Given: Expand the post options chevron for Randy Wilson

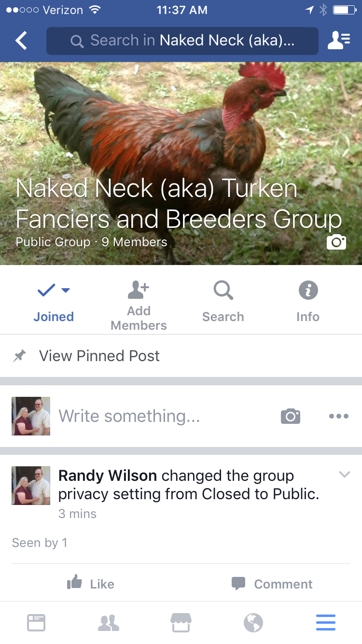Looking at the screenshot, I should (x=344, y=475).
